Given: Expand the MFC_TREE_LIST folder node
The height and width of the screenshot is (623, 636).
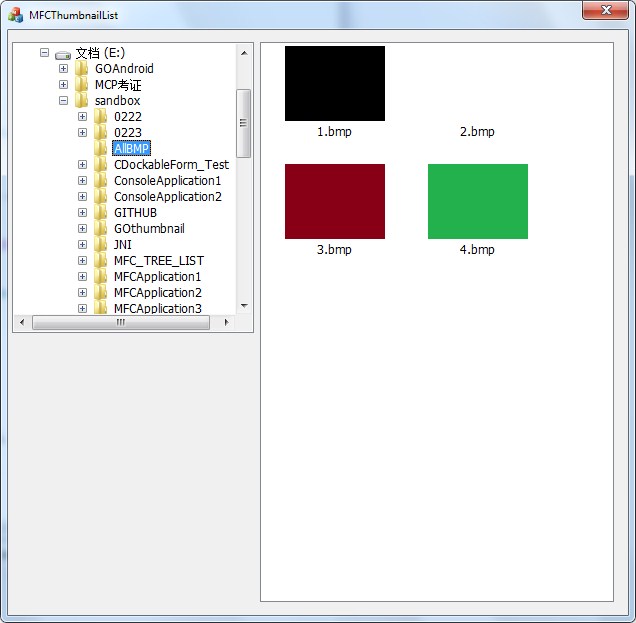Looking at the screenshot, I should [x=82, y=260].
